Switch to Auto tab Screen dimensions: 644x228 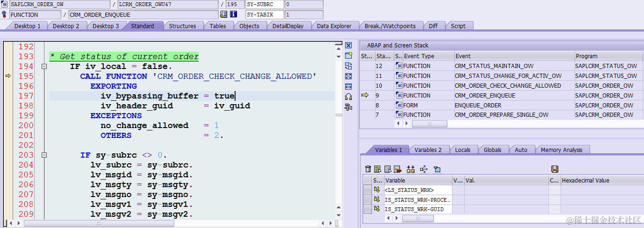[521, 150]
